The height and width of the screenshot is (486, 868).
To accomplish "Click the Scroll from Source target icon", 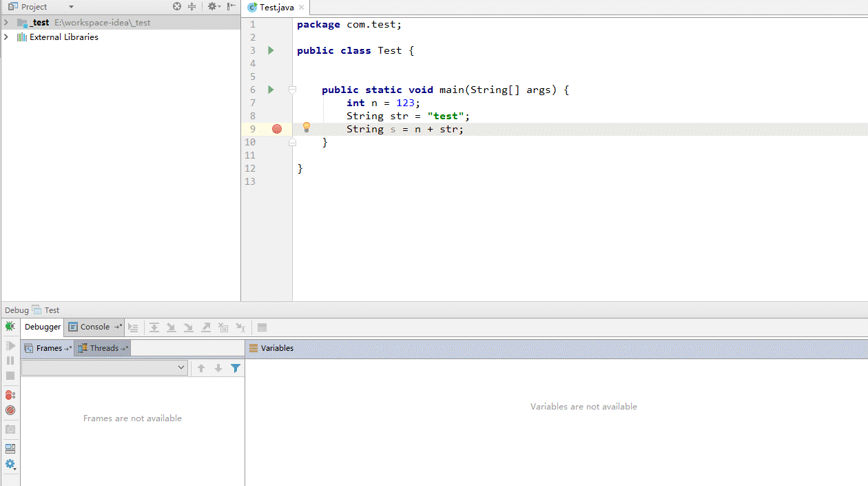I will click(177, 6).
